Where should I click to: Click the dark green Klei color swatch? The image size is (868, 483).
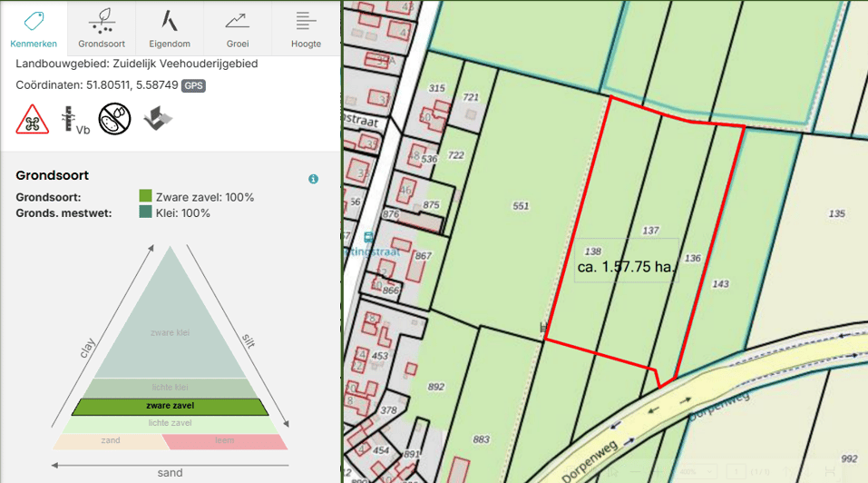pos(146,211)
